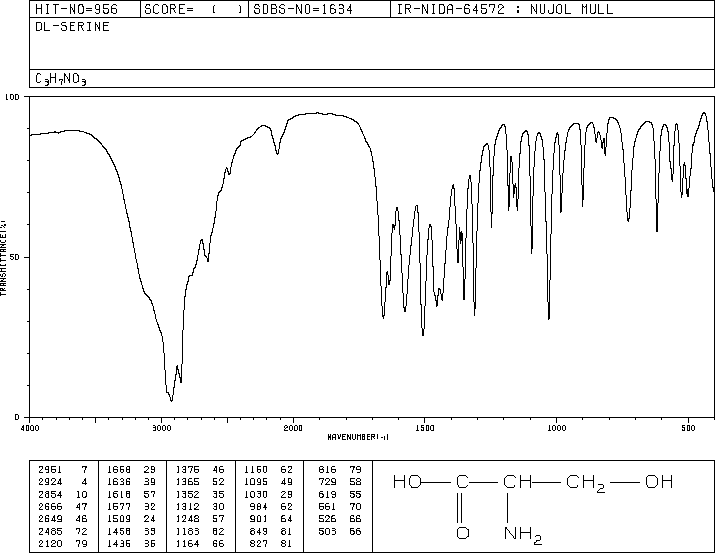Click the 50 transmittance axis label
The height and width of the screenshot is (553, 715).
14,257
